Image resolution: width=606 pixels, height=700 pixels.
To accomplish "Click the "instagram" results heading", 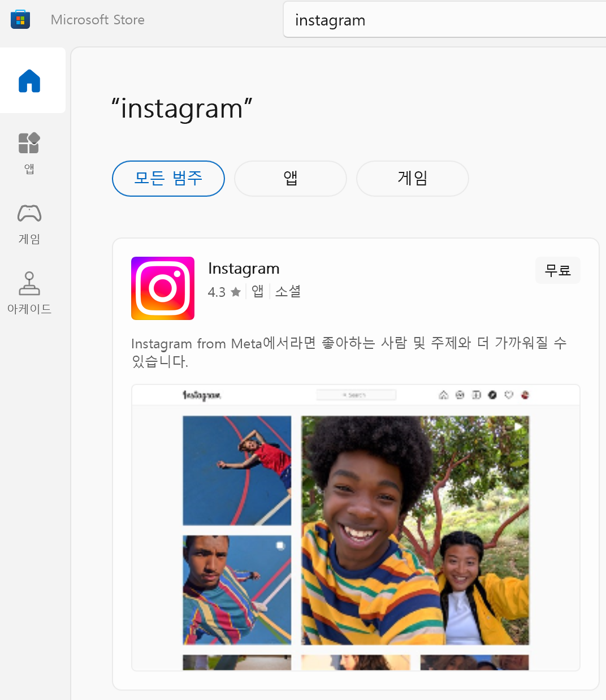I will click(x=181, y=109).
